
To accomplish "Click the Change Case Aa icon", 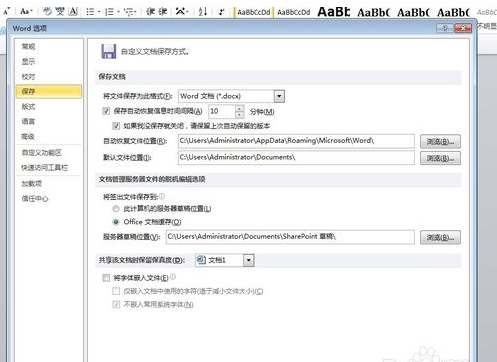I will tap(25, 11).
